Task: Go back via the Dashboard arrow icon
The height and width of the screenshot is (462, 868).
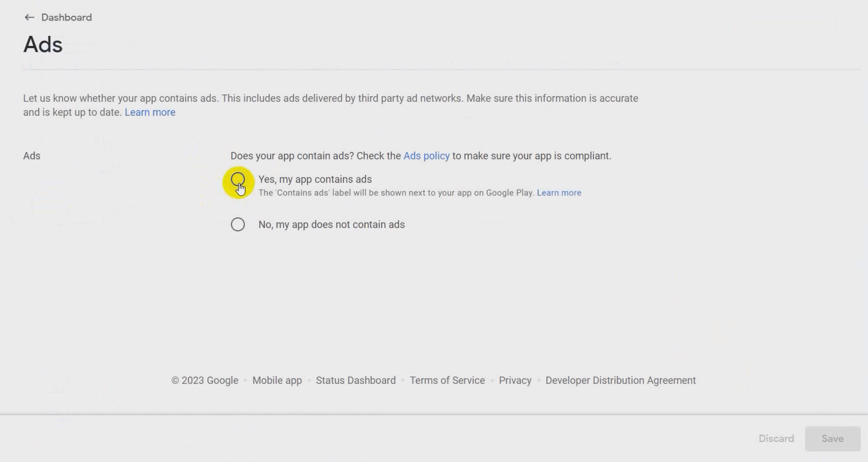Action: [29, 18]
